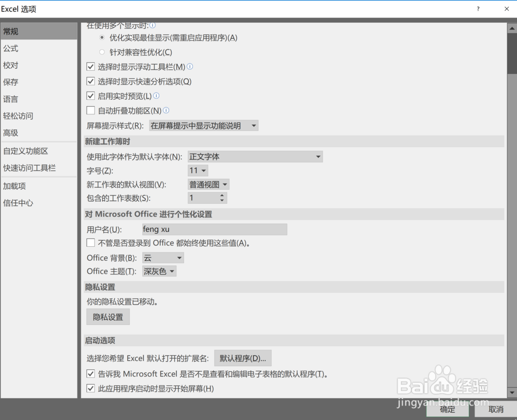The width and height of the screenshot is (517, 420).
Task: Decrease 包含的工作表数 with down arrow
Action: coord(222,200)
